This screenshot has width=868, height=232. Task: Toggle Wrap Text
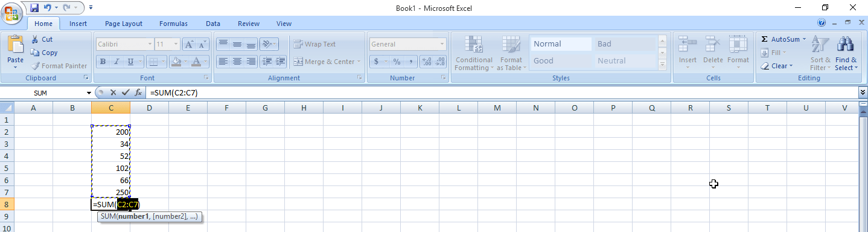click(314, 44)
